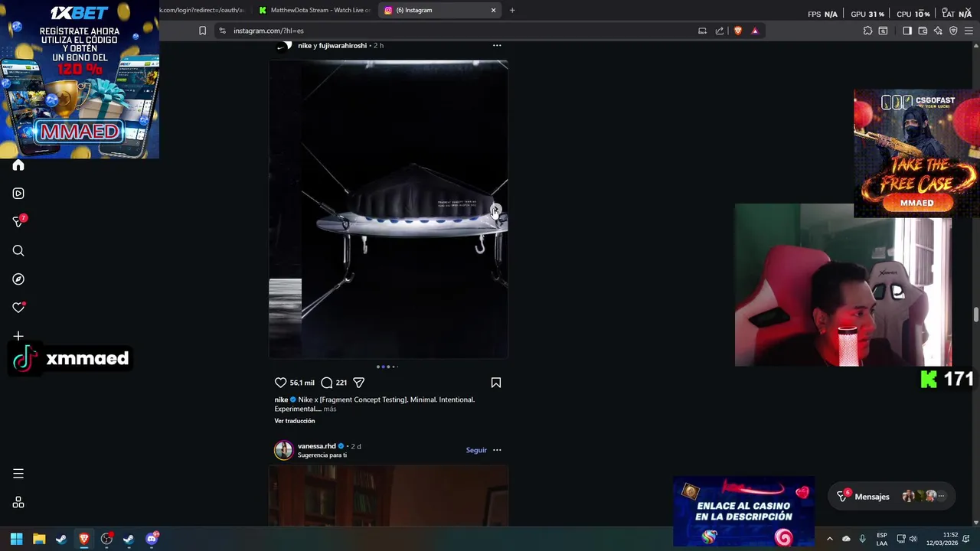Open the Instagram search magnifier
The width and height of the screenshot is (980, 551).
pyautogui.click(x=18, y=251)
